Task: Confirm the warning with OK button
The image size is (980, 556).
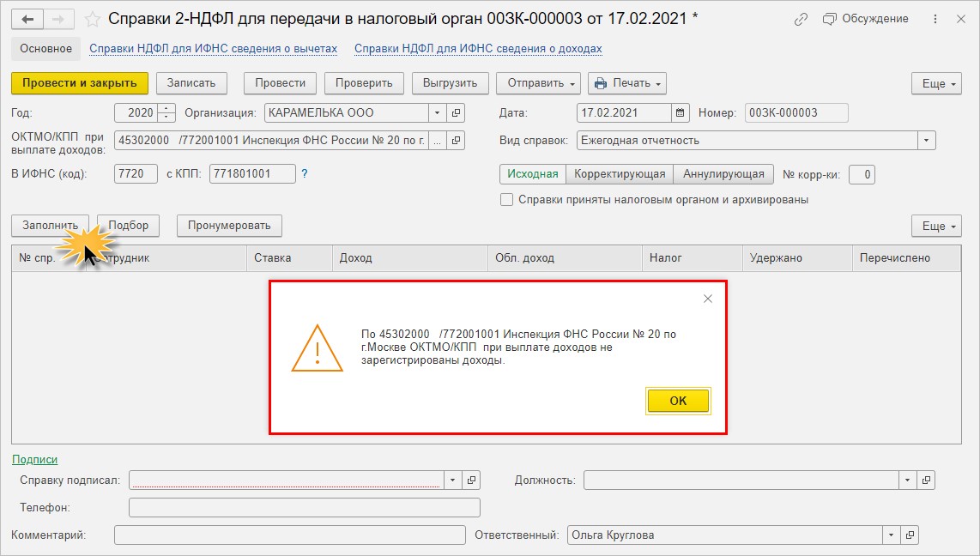Action: [x=678, y=401]
